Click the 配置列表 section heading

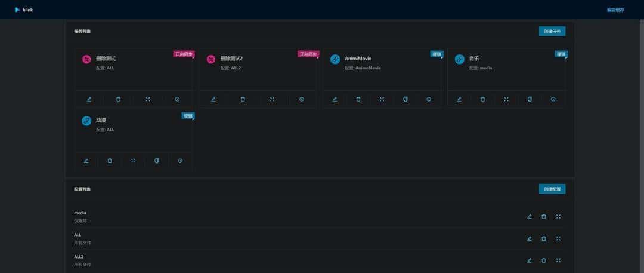point(82,189)
